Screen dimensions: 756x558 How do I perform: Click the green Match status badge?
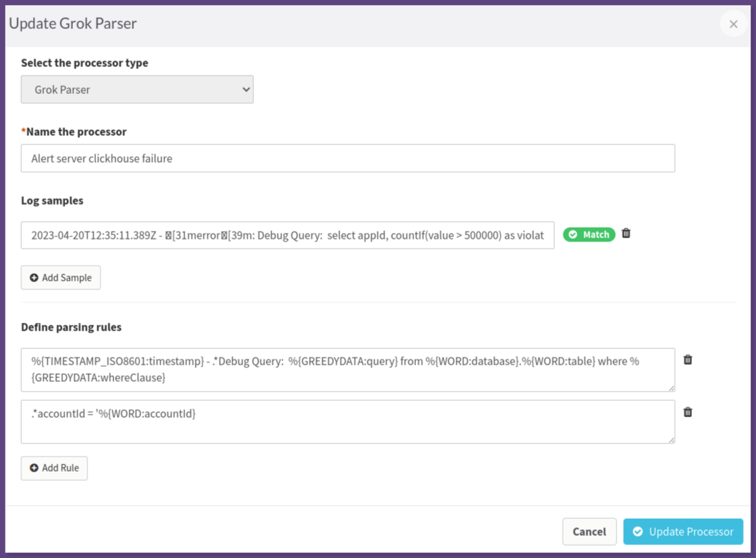[x=588, y=234]
